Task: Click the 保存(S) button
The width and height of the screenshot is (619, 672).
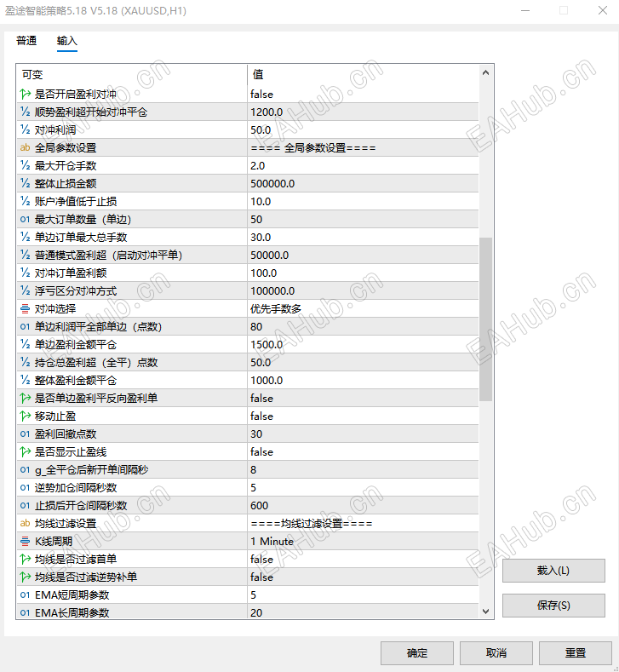Action: [553, 606]
